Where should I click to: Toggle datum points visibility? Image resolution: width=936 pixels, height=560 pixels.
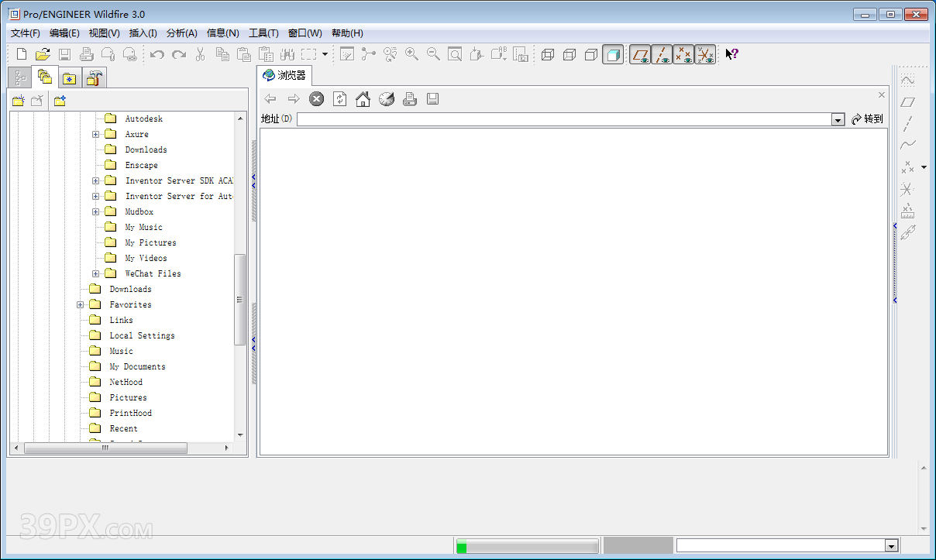pos(683,55)
